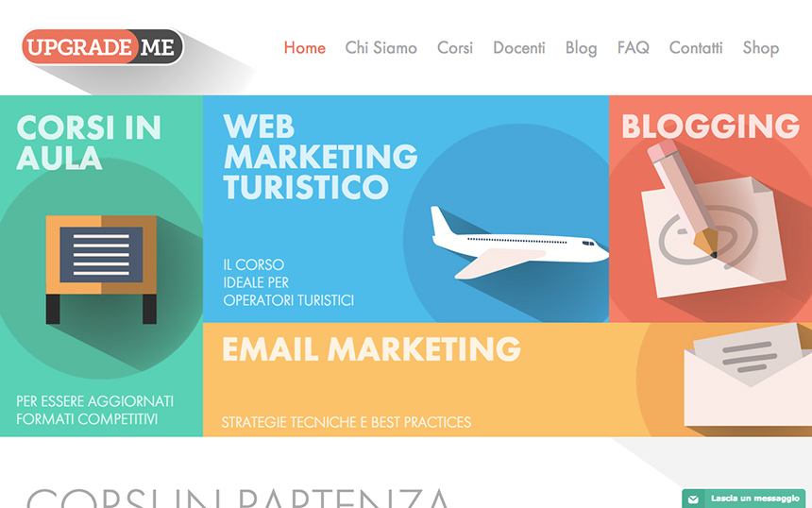Click Strategie tecniche e best practices text
Image resolution: width=812 pixels, height=508 pixels.
pyautogui.click(x=347, y=423)
